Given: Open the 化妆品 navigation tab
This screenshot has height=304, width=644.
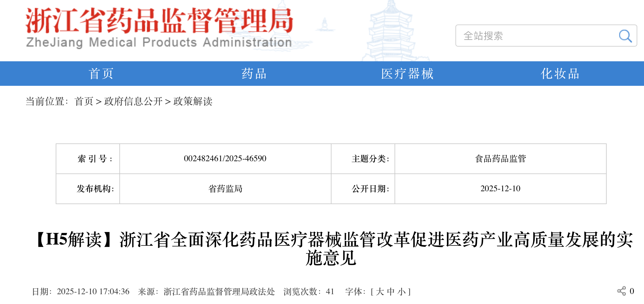Looking at the screenshot, I should (560, 74).
